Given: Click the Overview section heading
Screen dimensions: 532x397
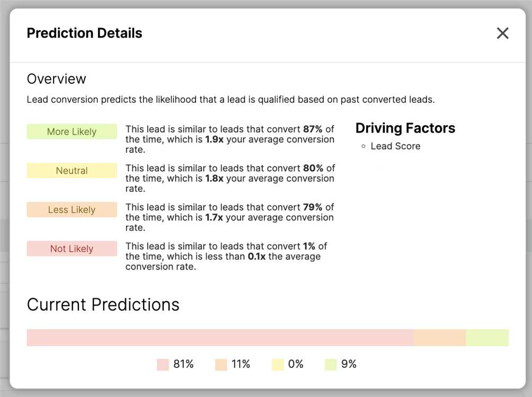Looking at the screenshot, I should (x=56, y=79).
